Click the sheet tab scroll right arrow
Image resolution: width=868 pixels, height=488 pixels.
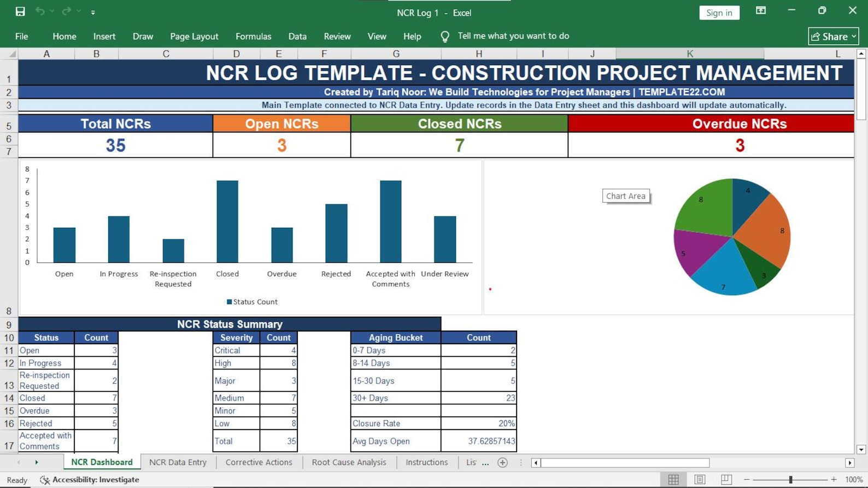click(x=37, y=462)
